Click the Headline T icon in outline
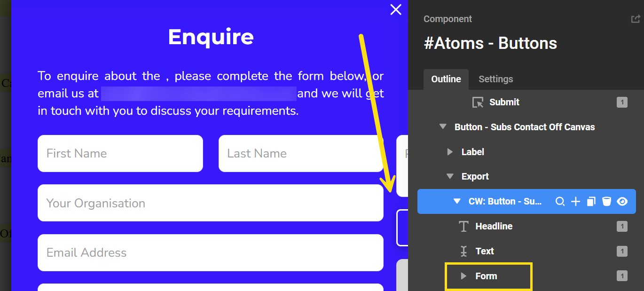Viewport: 644px width, 291px height. pyautogui.click(x=463, y=227)
